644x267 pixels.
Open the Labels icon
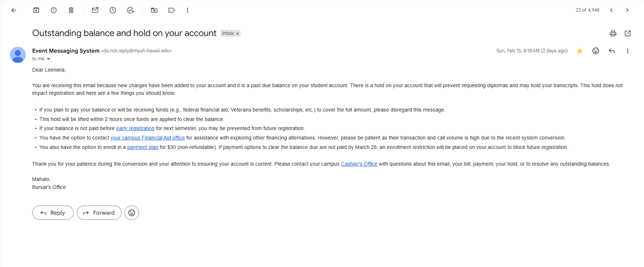coord(172,10)
